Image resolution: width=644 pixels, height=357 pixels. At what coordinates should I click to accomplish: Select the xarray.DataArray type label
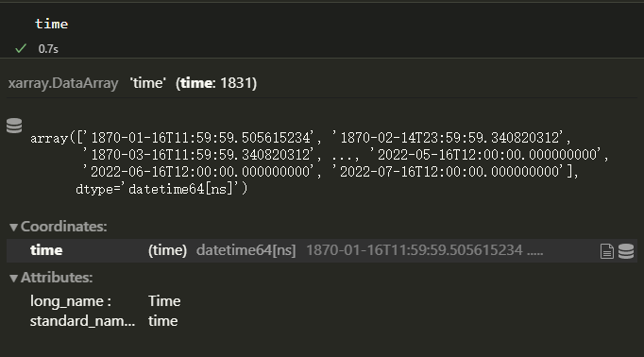63,83
